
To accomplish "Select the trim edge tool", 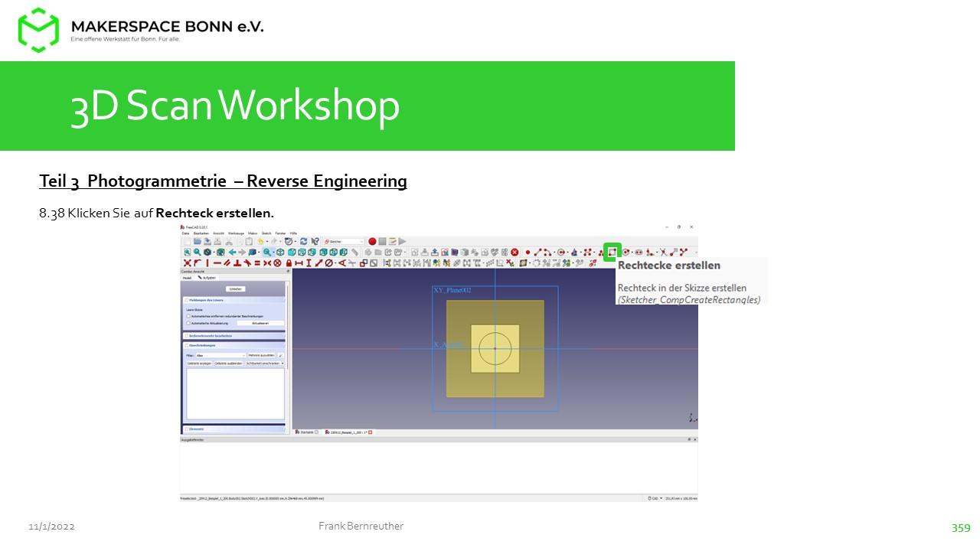I will 663,253.
